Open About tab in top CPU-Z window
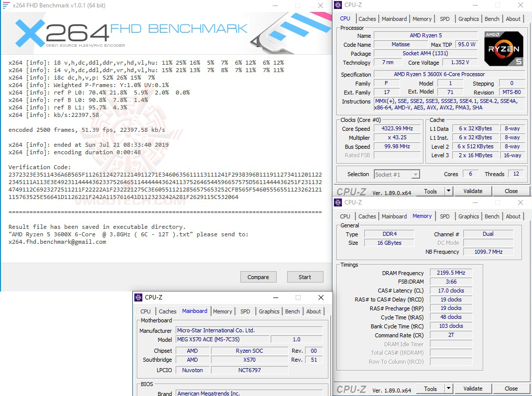The width and height of the screenshot is (532, 396). pyautogui.click(x=513, y=19)
